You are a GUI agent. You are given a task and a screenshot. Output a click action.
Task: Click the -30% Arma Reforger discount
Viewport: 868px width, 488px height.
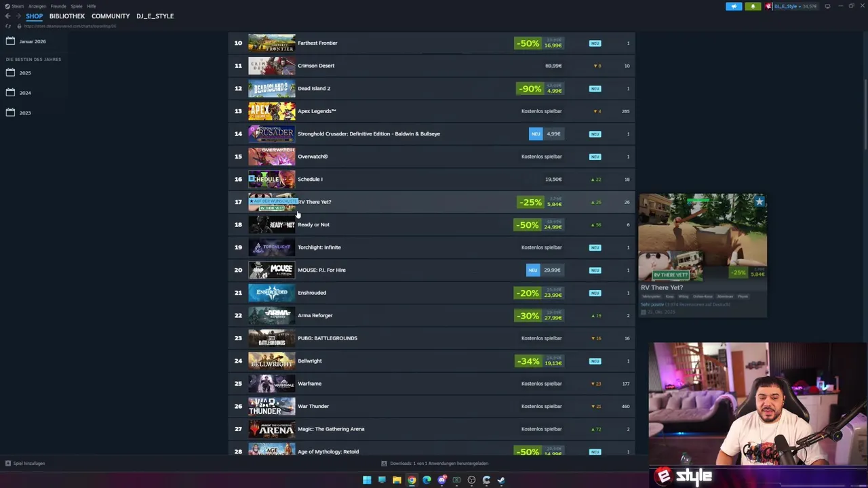pyautogui.click(x=527, y=316)
